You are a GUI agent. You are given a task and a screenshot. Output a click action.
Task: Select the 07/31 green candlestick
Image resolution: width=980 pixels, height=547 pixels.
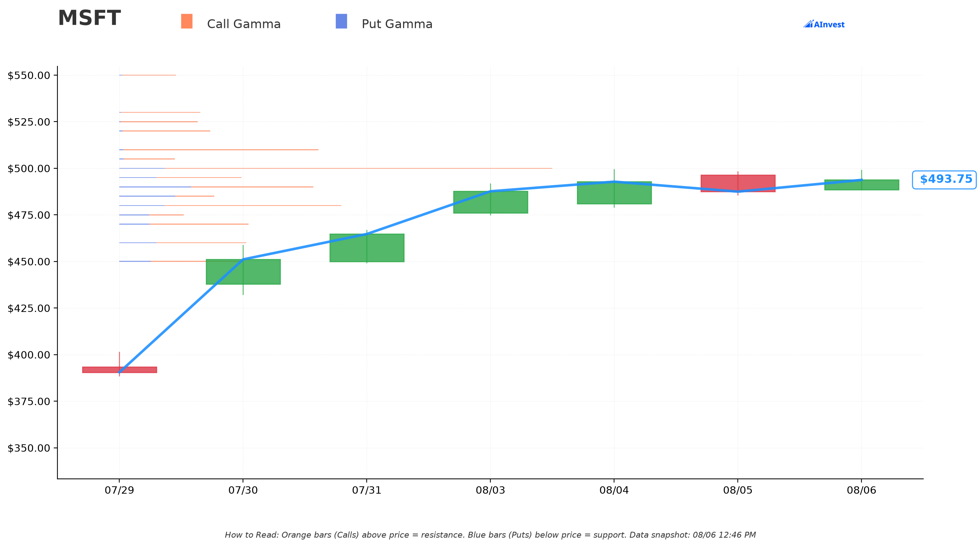(x=367, y=248)
